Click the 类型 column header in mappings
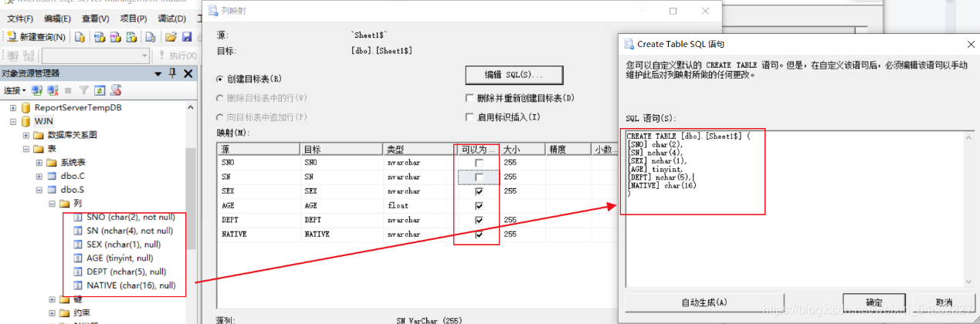 tap(419, 149)
